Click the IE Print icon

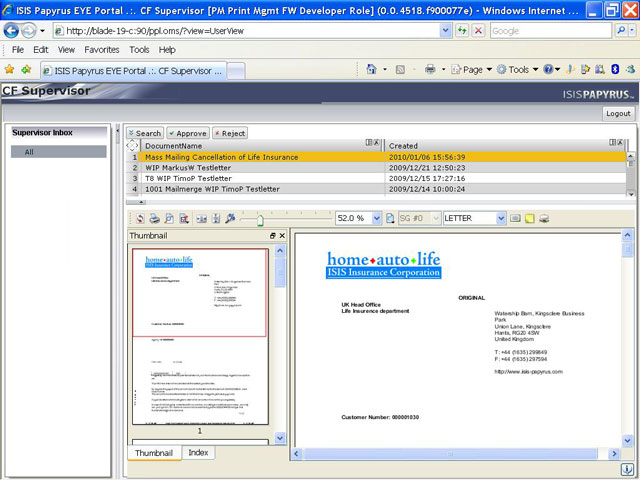tap(429, 70)
